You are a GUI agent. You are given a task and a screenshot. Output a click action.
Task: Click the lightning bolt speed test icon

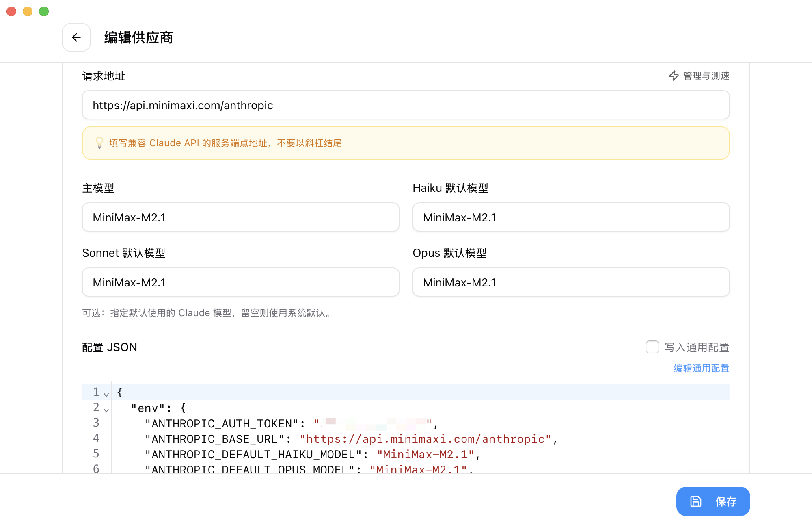click(674, 76)
